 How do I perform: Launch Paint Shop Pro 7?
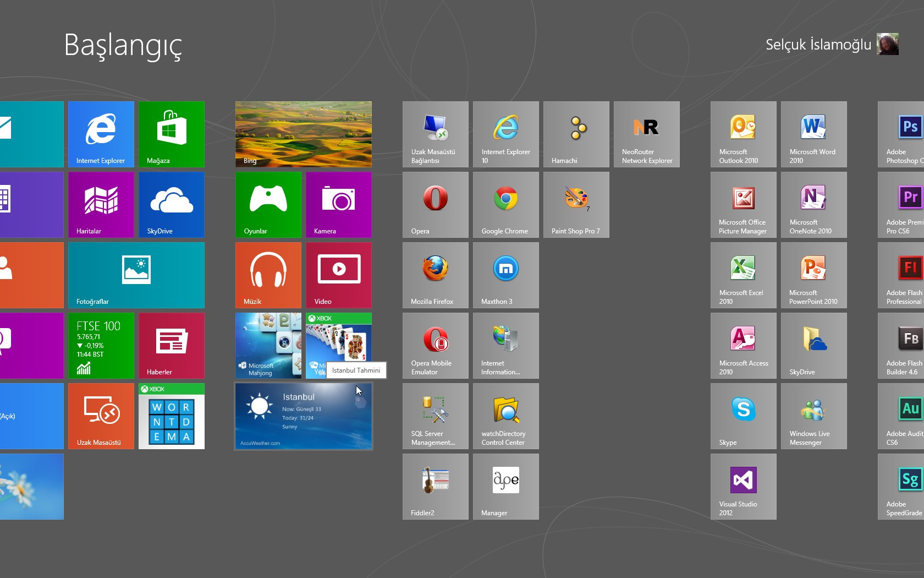pos(576,205)
